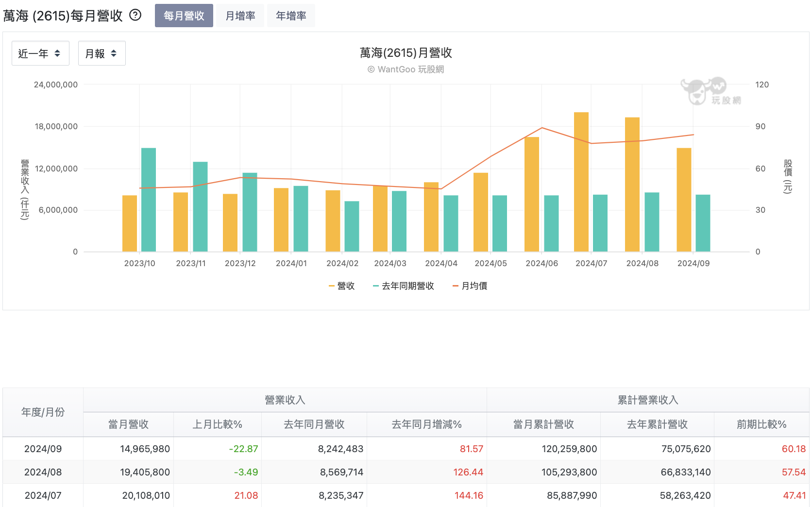The width and height of the screenshot is (812, 507).
Task: Click the 去年同月增減% column header
Action: tap(427, 424)
